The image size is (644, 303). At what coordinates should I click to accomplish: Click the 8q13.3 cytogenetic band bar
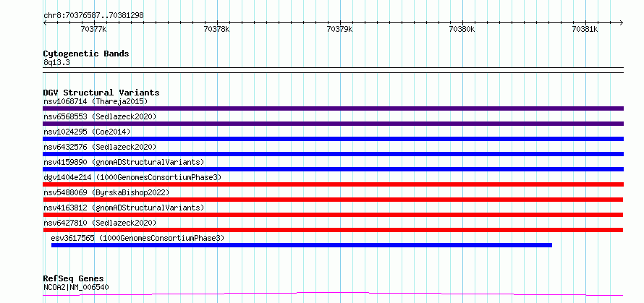[333, 70]
